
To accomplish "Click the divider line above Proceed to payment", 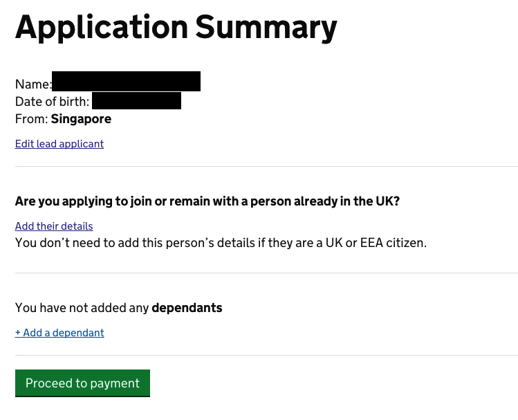I will [266, 356].
